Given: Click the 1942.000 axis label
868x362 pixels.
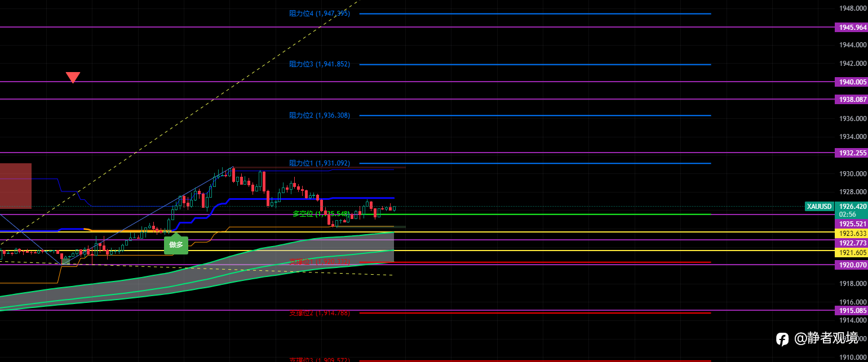Looking at the screenshot, I should (x=853, y=63).
